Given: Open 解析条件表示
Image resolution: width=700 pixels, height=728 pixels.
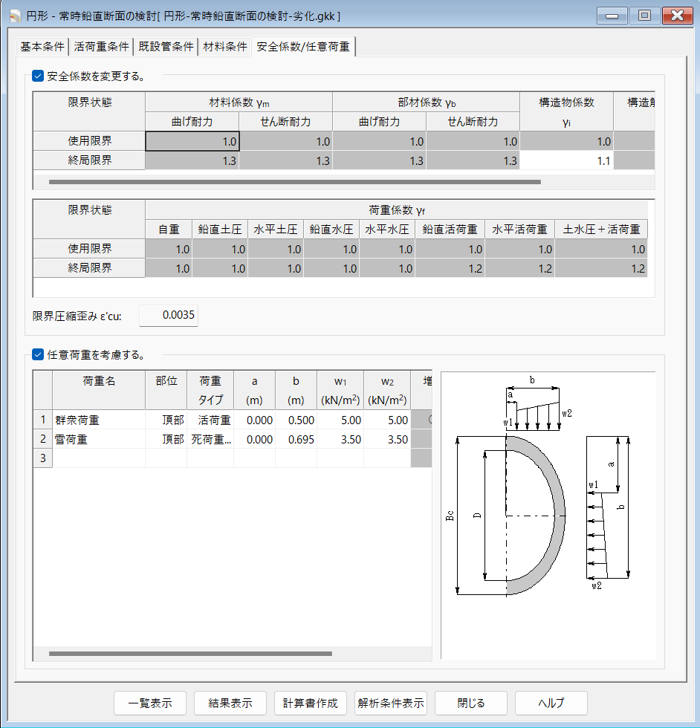Looking at the screenshot, I should (x=391, y=703).
